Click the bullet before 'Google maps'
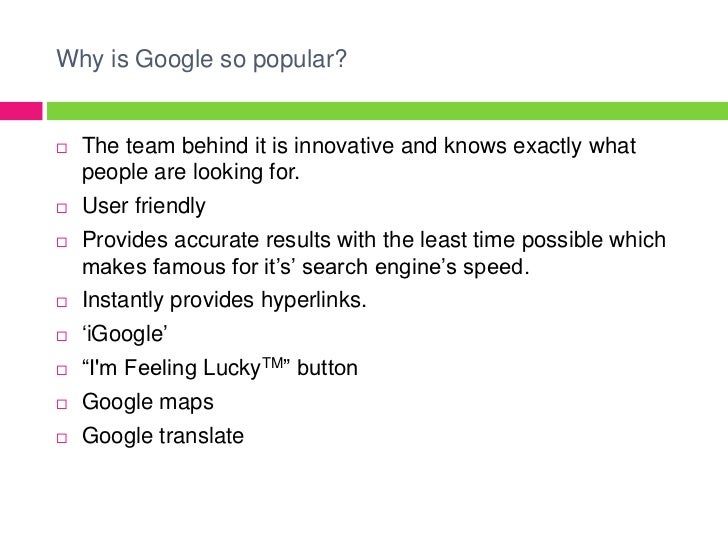 [x=62, y=404]
